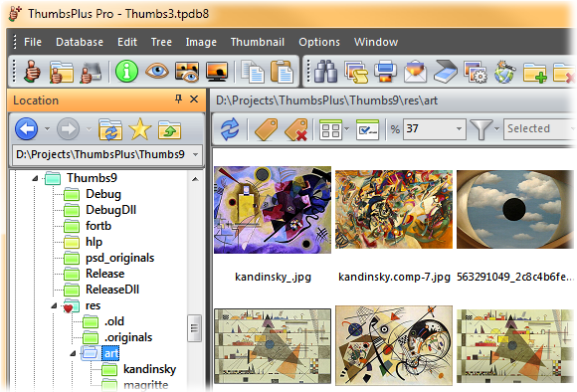Click the paste clipboard icon
This screenshot has height=392, width=577.
click(282, 72)
